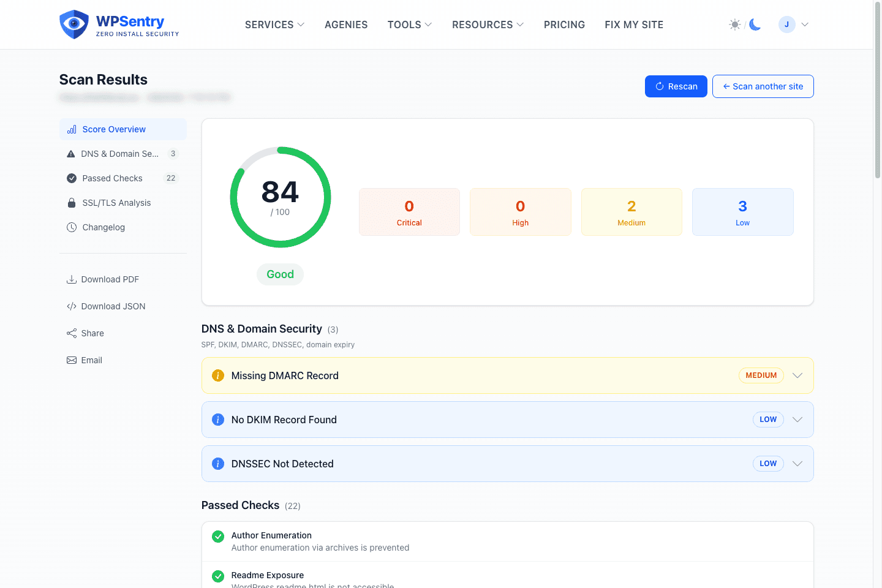The height and width of the screenshot is (588, 882).
Task: Select DNS & Domain Security sidebar item
Action: click(x=123, y=154)
